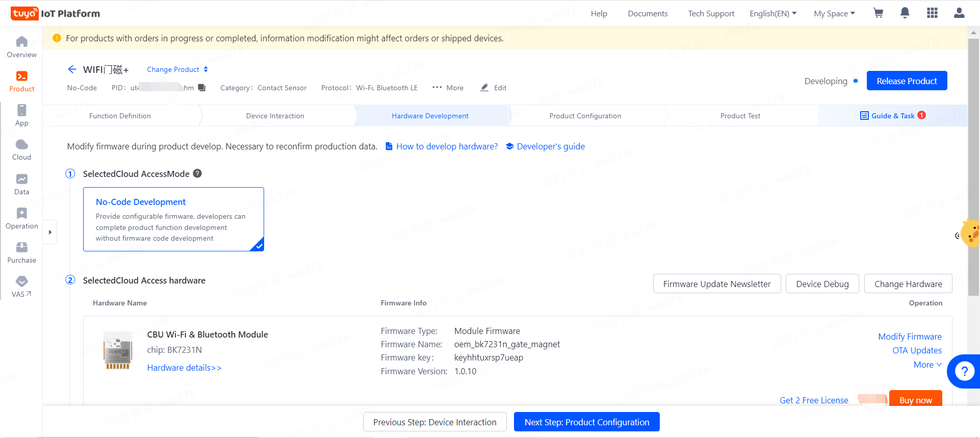Viewport: 980px width, 438px height.
Task: Switch to Product Configuration step
Action: (x=585, y=116)
